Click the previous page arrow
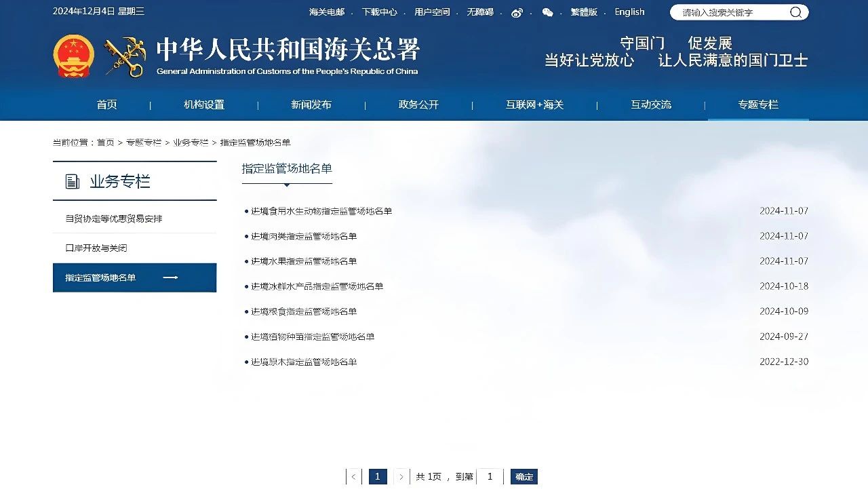The image size is (868, 498). (353, 477)
